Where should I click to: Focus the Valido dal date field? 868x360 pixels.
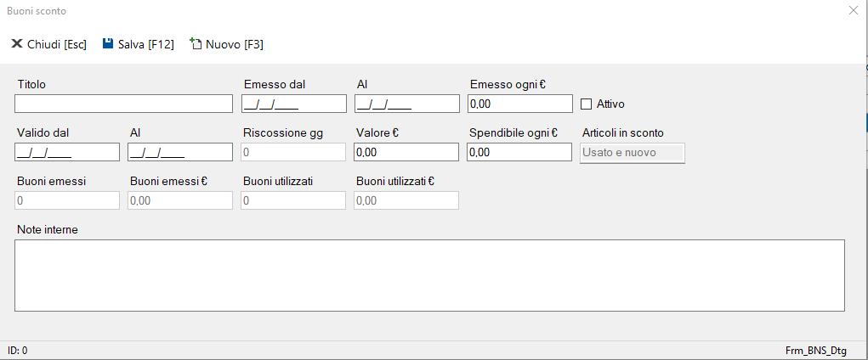(67, 152)
